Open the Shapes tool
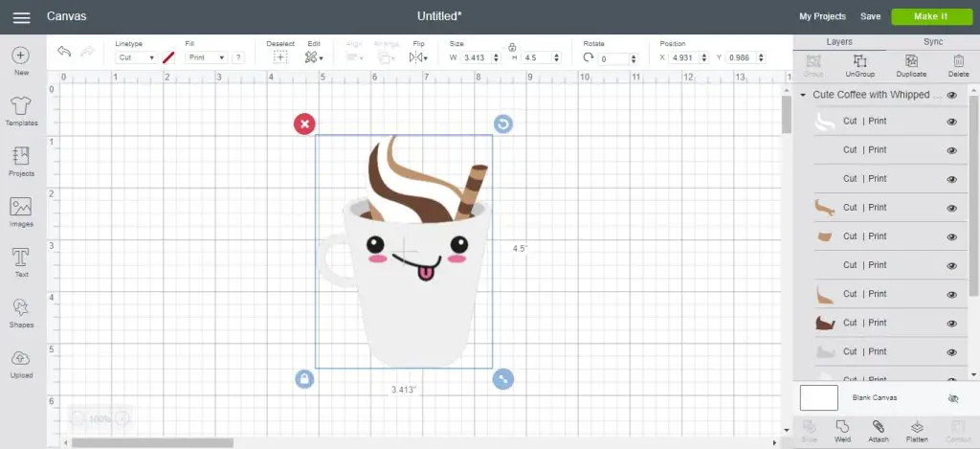 click(21, 313)
